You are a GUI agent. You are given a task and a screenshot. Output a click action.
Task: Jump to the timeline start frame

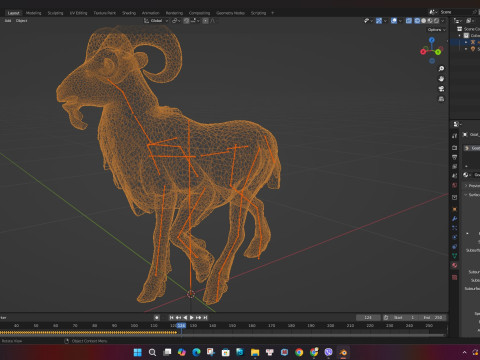click(x=171, y=318)
